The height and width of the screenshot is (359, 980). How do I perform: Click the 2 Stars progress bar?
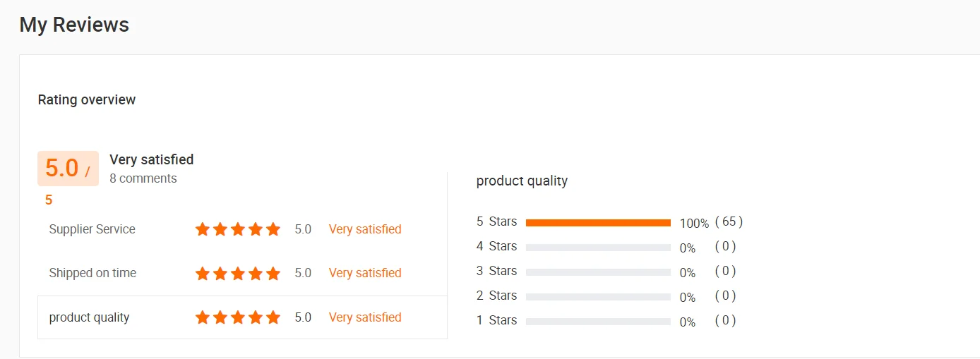pyautogui.click(x=598, y=297)
